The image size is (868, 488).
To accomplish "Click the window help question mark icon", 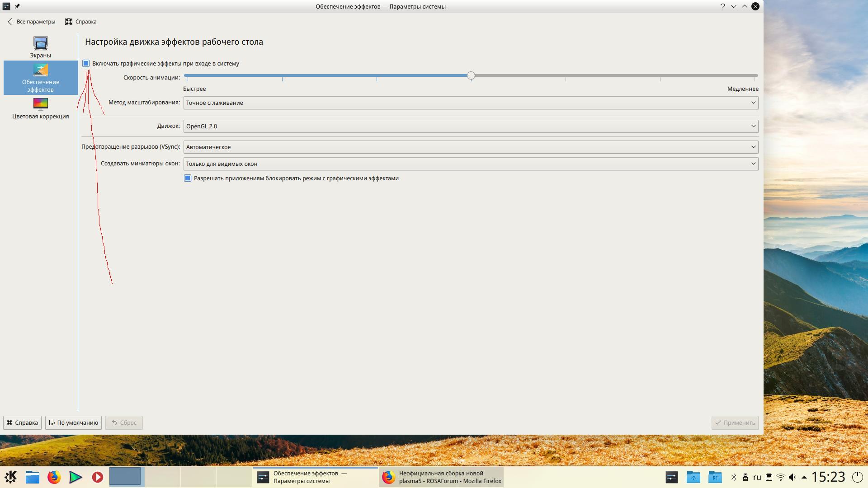I will [722, 6].
